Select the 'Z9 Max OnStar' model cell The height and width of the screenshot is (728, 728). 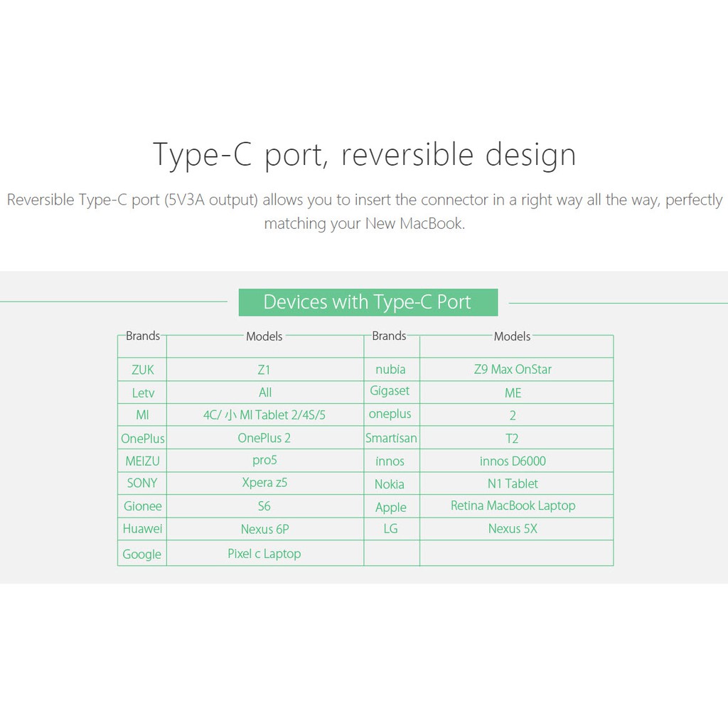[513, 370]
